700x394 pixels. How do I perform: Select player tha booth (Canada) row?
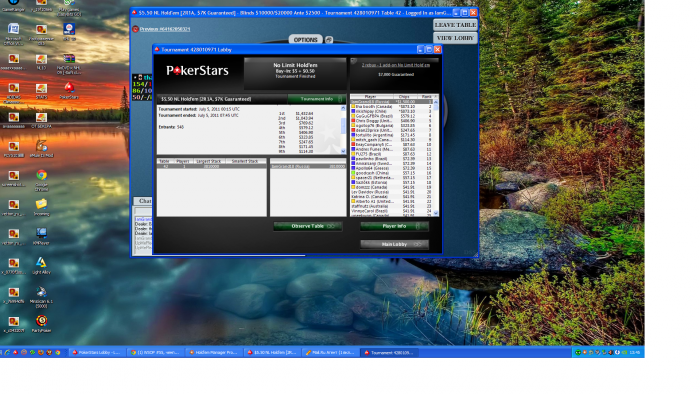(x=392, y=107)
